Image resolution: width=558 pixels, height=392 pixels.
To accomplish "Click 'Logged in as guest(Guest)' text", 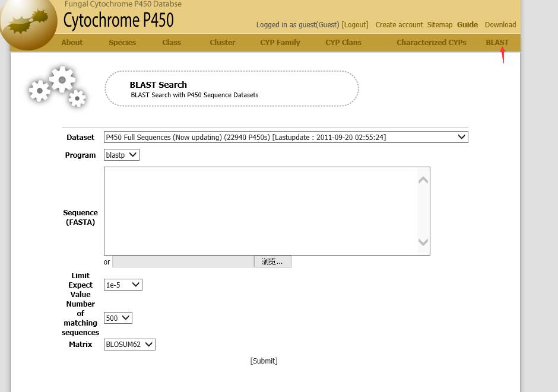I will (x=298, y=25).
